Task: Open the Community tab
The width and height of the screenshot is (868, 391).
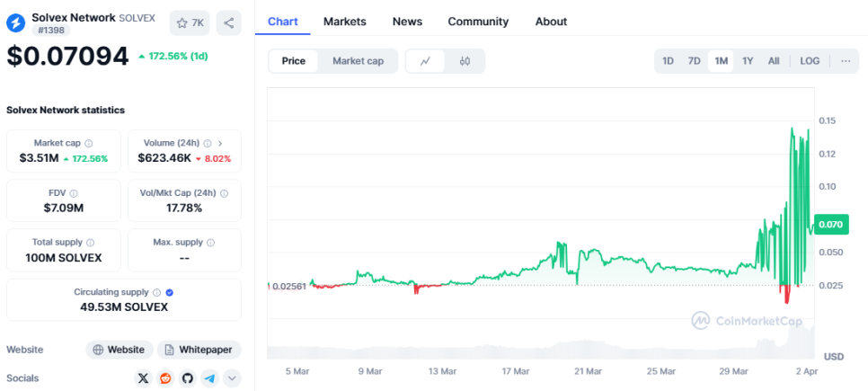Action: coord(478,22)
